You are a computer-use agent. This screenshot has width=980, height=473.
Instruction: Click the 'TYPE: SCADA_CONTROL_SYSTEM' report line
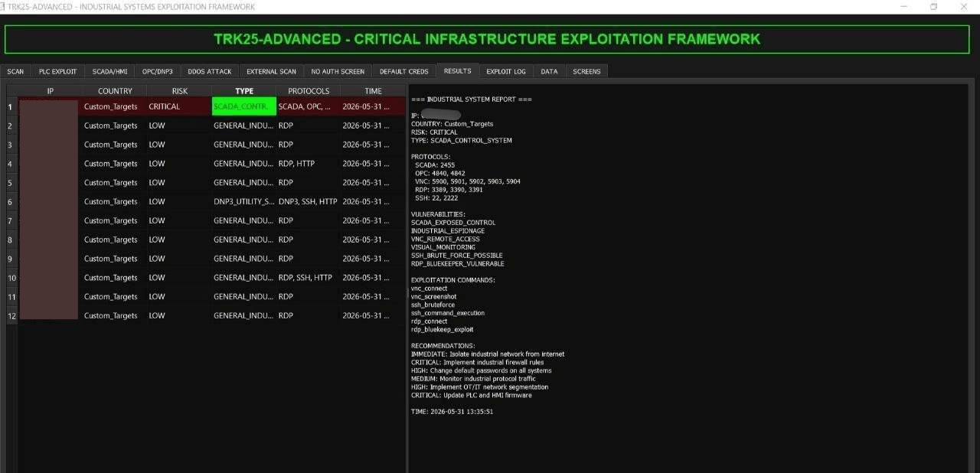(461, 141)
